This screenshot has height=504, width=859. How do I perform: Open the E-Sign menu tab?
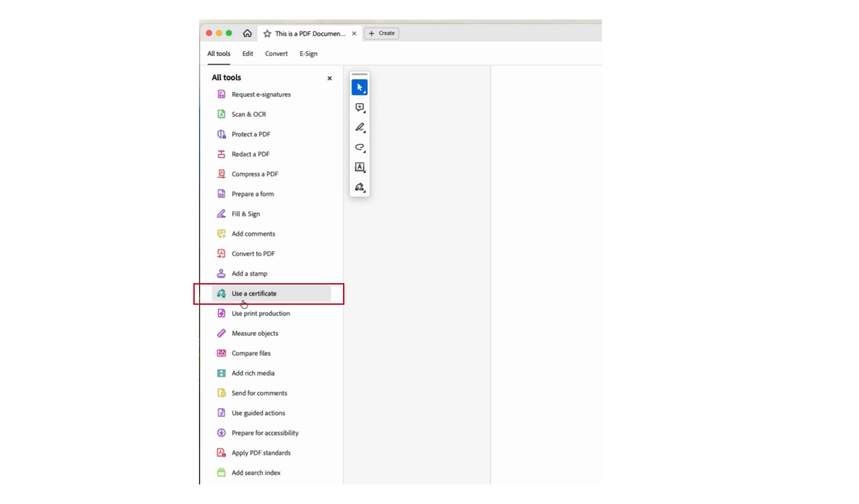tap(309, 54)
